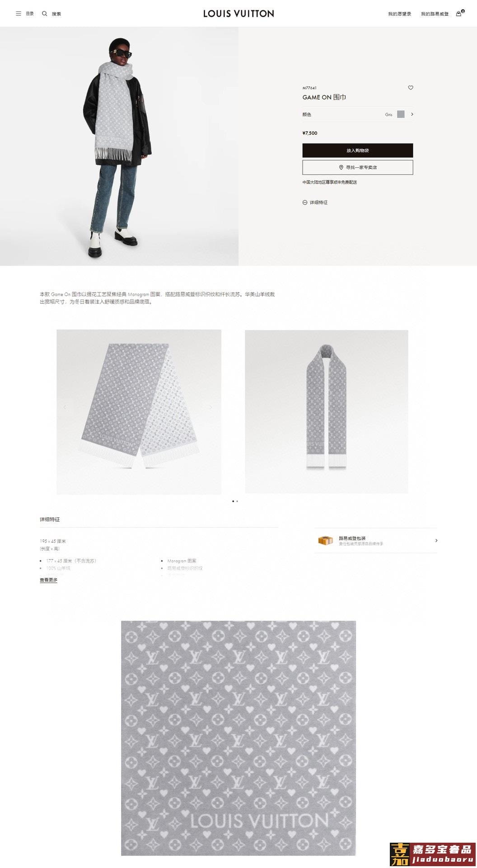Open 我的愿望录 in the header
This screenshot has height=868, width=477.
(400, 14)
